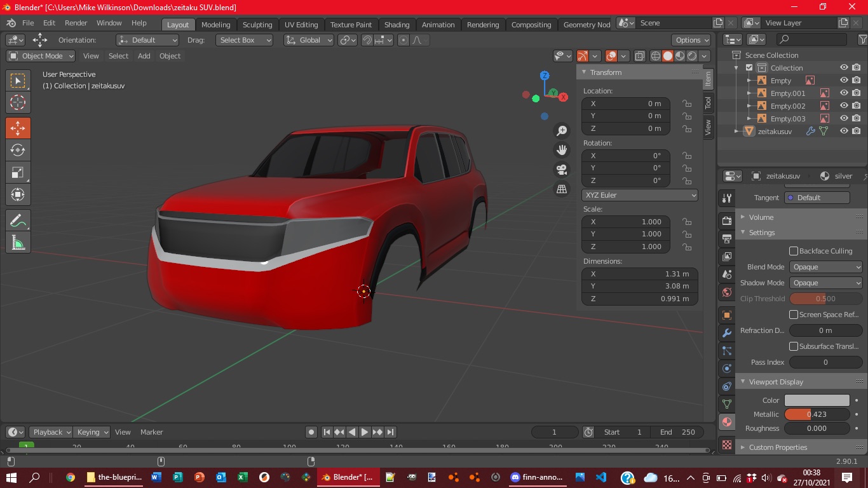Switch to the Sculpting workspace tab
The height and width of the screenshot is (488, 868).
pos(257,25)
